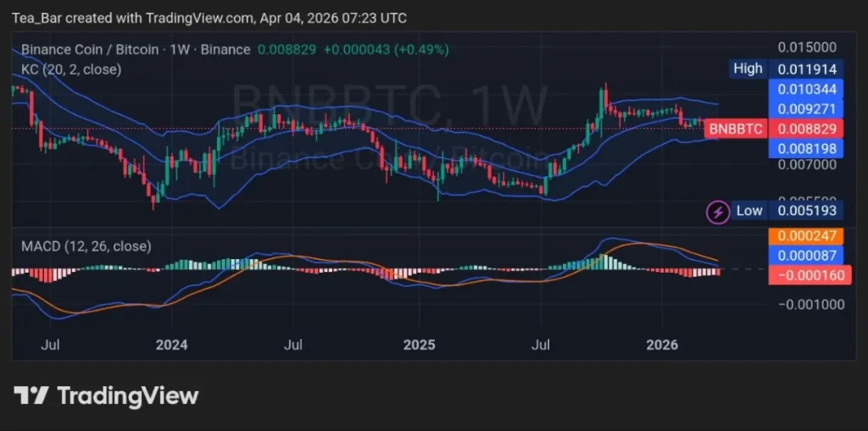Click the red BNBBTC symbol label
The image size is (868, 431).
point(736,130)
